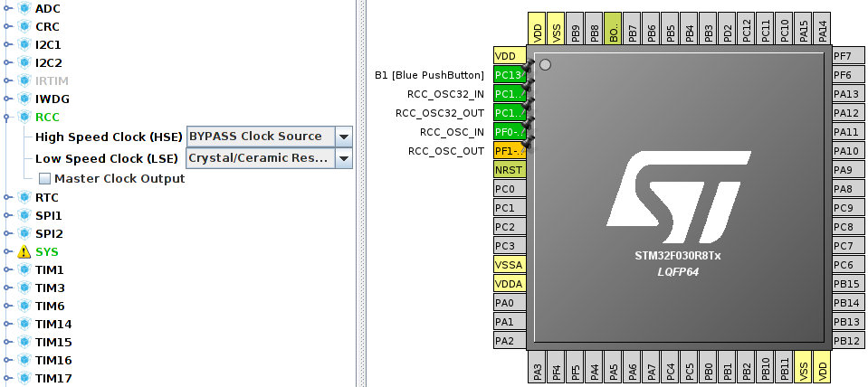868x387 pixels.
Task: Select pin PC4 on the bottom edge
Action: pyautogui.click(x=671, y=367)
